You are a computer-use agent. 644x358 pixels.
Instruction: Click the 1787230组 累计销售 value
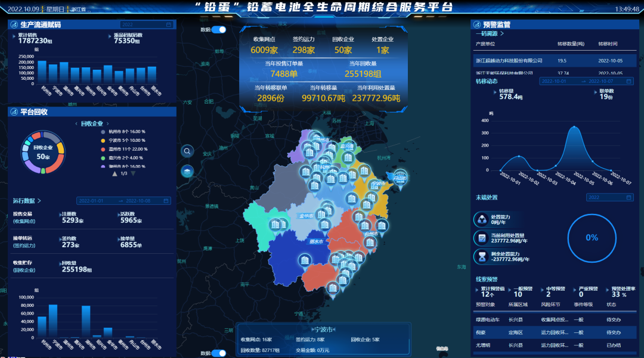point(35,41)
